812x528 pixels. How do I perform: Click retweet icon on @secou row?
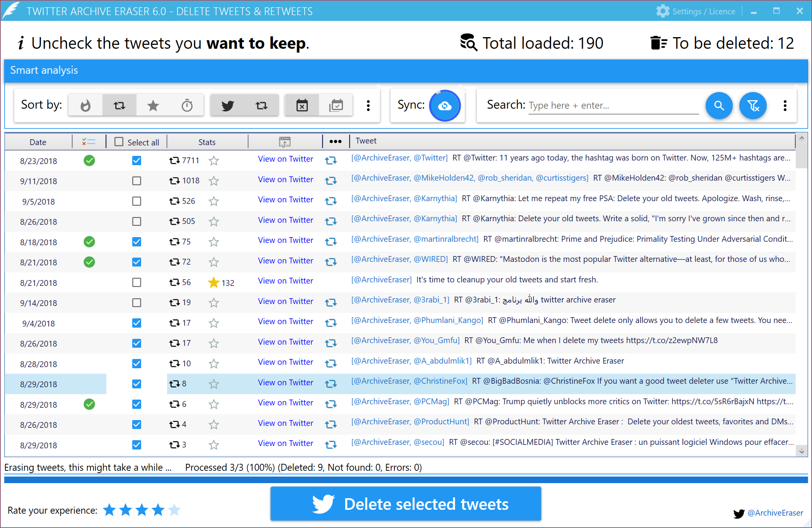[x=331, y=445]
